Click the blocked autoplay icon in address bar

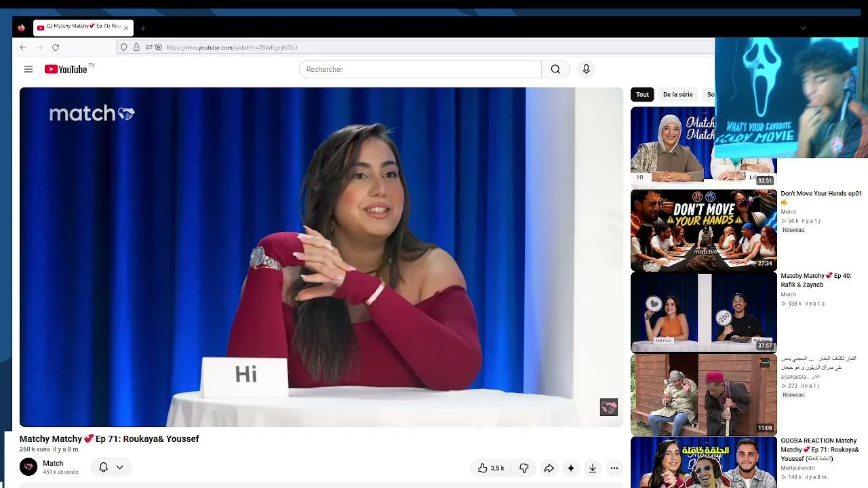(x=159, y=47)
